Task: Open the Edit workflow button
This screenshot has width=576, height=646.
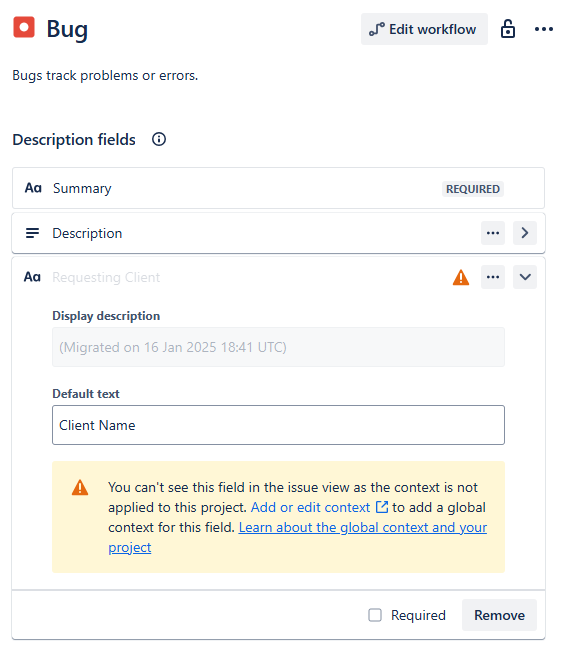Action: pyautogui.click(x=424, y=29)
